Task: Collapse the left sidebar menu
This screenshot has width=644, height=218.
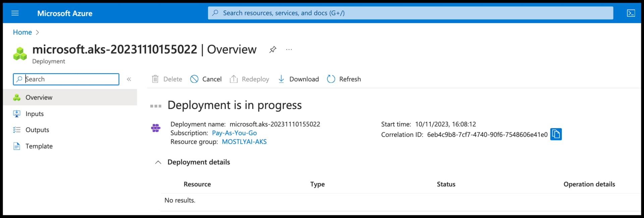Action: pyautogui.click(x=129, y=79)
